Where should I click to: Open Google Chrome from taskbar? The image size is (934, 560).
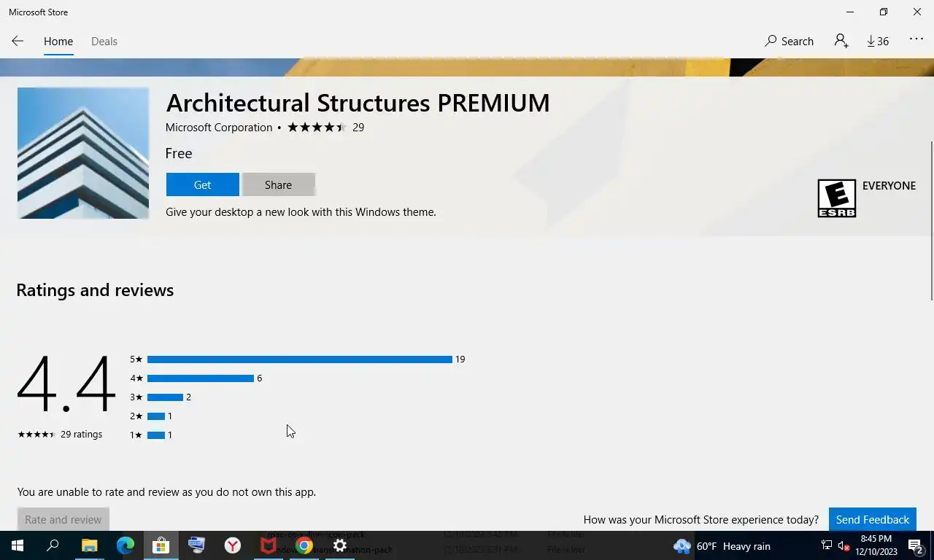point(304,545)
